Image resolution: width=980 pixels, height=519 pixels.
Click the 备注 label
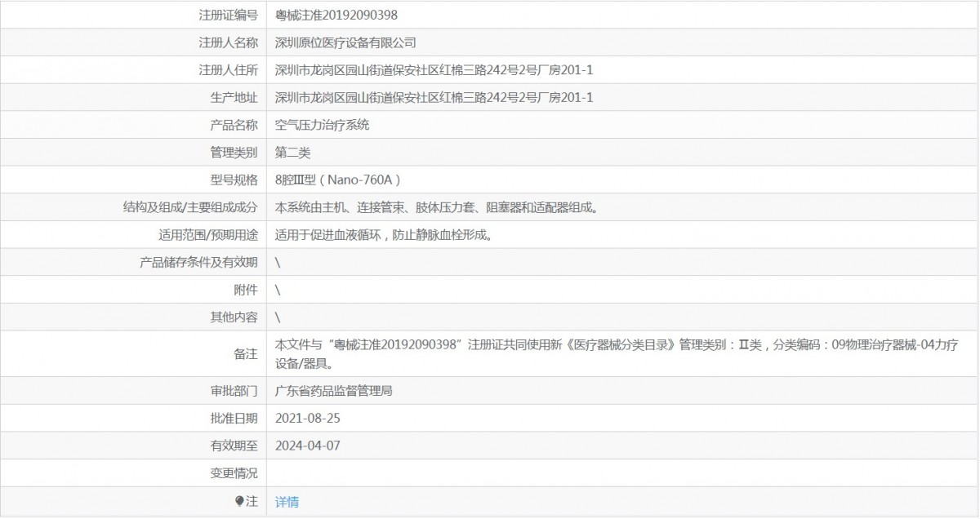(x=246, y=353)
